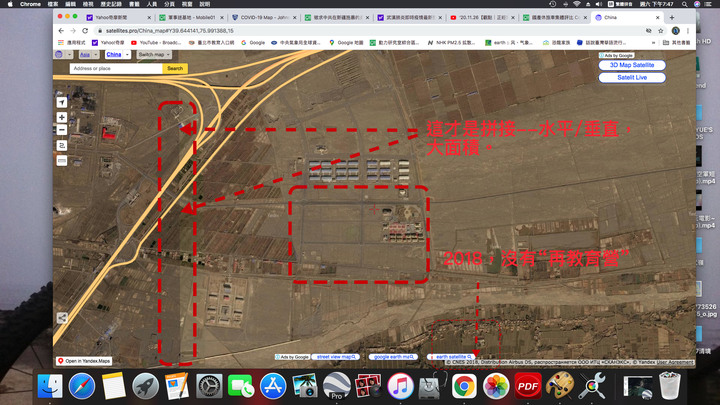
Task: Open Spotlight search in the menu bar
Action: coord(684,4)
